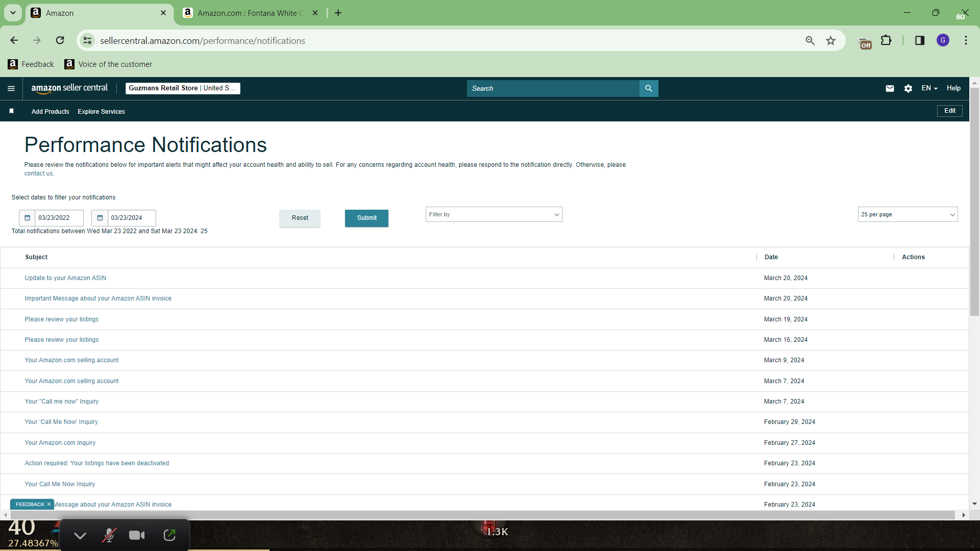The width and height of the screenshot is (980, 551).
Task: Click Add Products in nav bar
Action: 50,112
